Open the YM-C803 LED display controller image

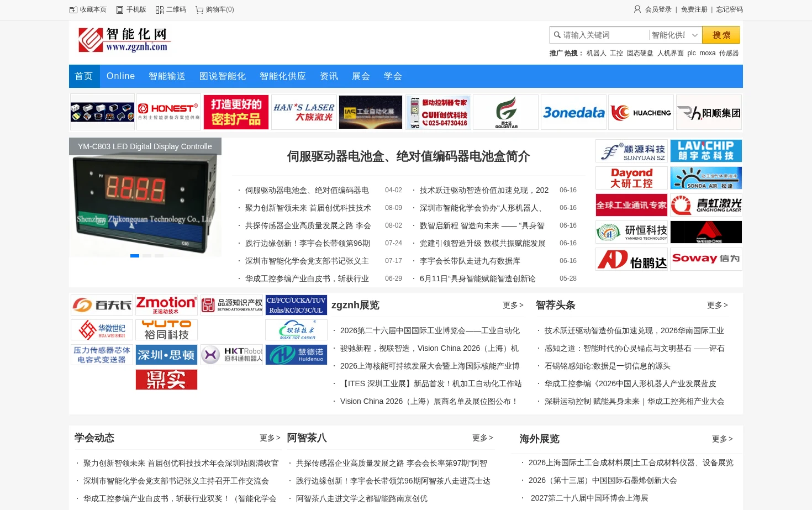[x=145, y=197]
